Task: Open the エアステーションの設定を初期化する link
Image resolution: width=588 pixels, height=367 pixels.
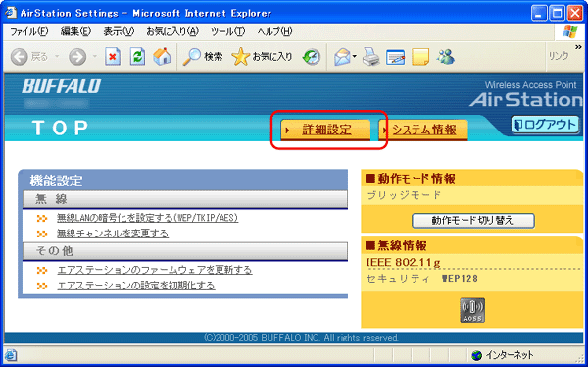Action: point(136,286)
